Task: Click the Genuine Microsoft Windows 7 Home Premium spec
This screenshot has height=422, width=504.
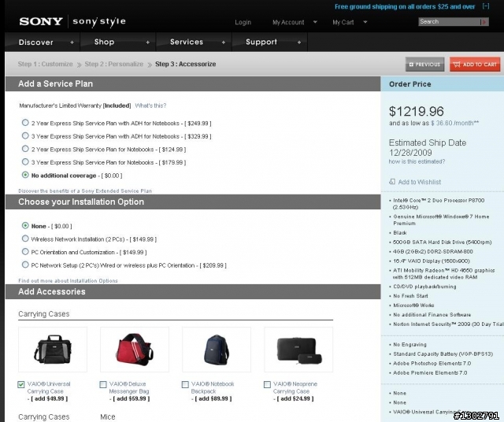Action: click(441, 220)
